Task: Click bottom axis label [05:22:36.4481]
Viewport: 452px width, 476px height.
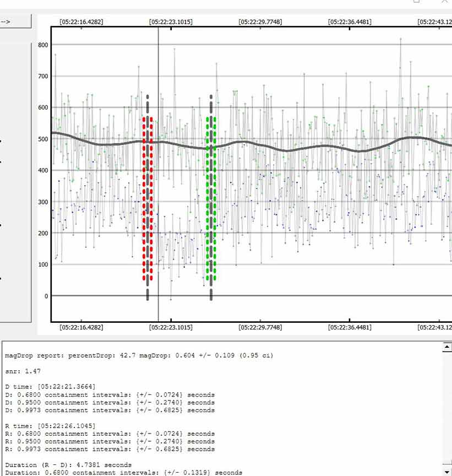Action: 350,327
